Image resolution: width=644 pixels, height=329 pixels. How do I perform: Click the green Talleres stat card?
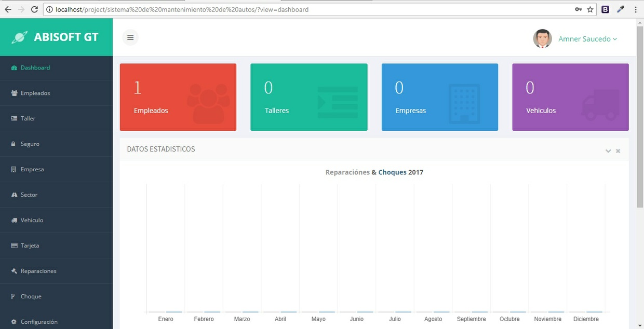309,97
